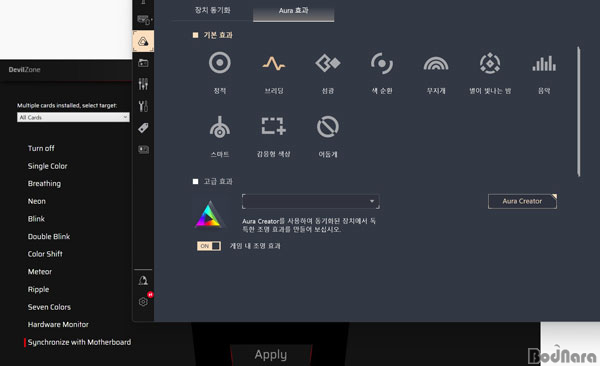The width and height of the screenshot is (600, 366).
Task: Click the Aura Creator button
Action: [x=522, y=201]
